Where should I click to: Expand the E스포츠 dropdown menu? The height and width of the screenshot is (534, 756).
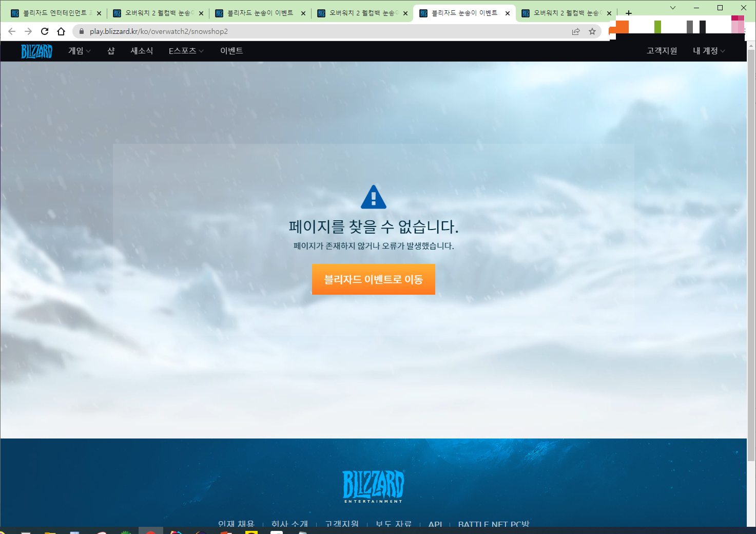click(x=186, y=51)
